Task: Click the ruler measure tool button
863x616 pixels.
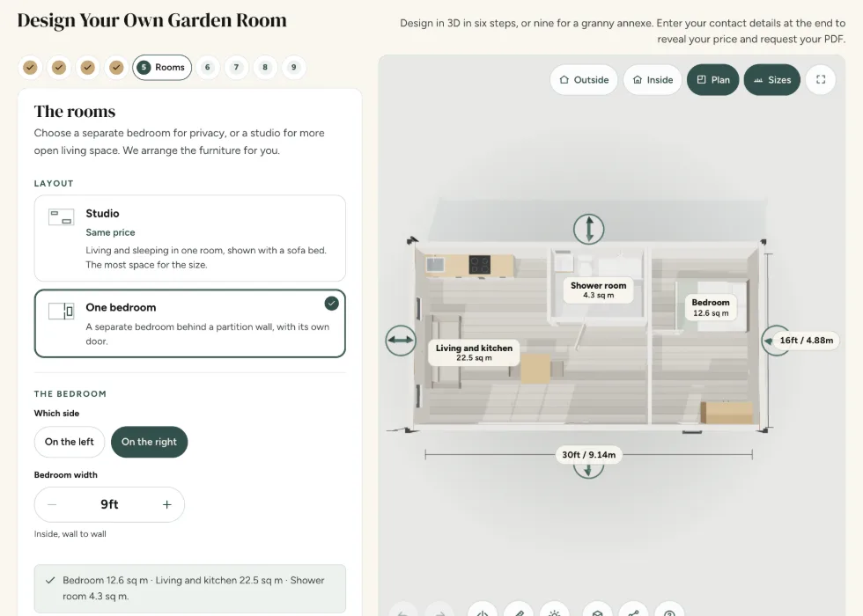Action: (519, 611)
